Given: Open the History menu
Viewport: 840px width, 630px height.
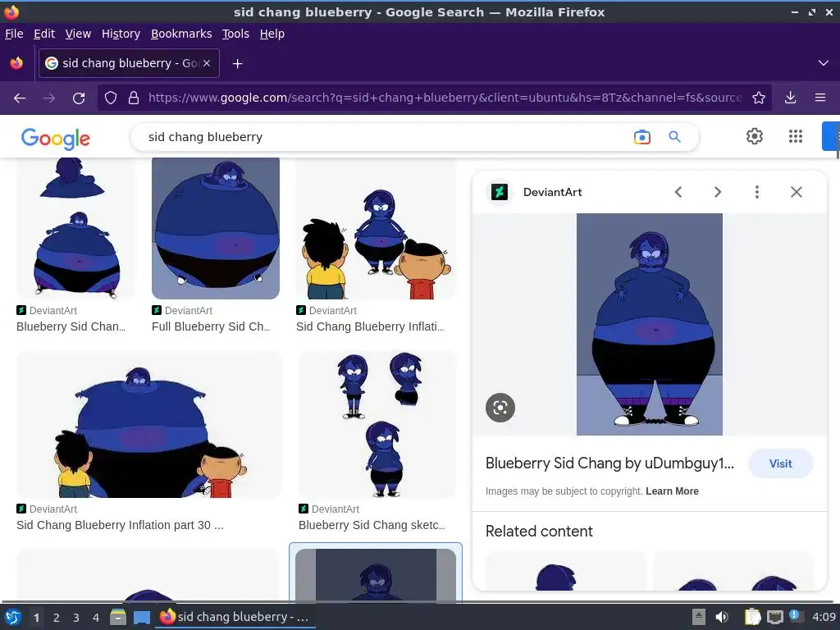Looking at the screenshot, I should [x=121, y=34].
